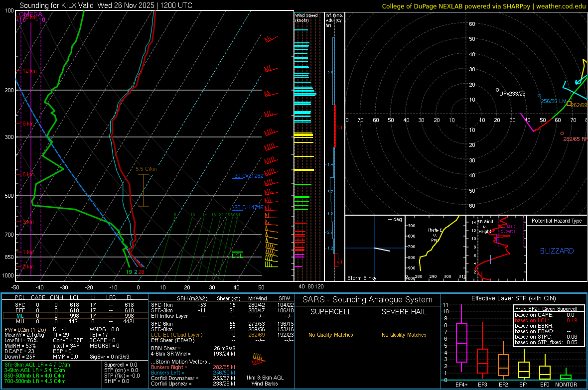Click the SHIP = 0.0 value
Screen dimensions: 588x390
point(117,381)
